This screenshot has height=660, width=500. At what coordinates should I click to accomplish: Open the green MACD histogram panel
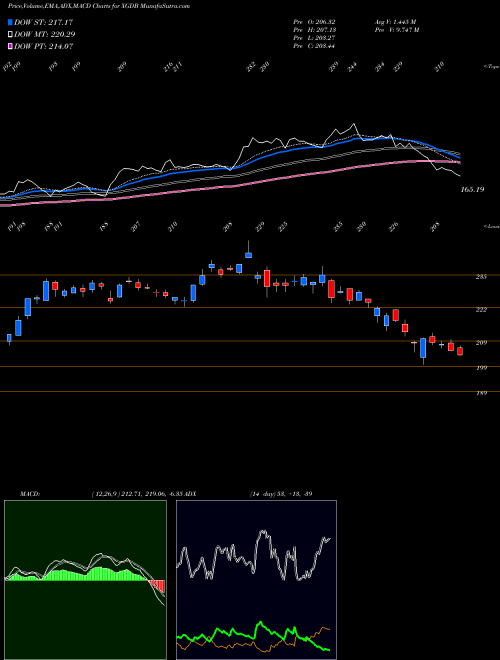click(85, 580)
